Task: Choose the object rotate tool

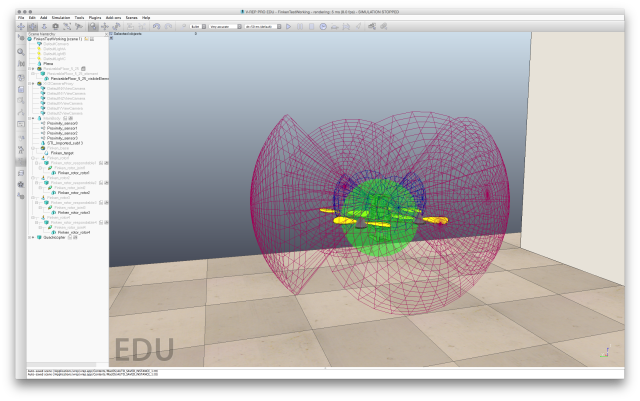Action: [x=116, y=27]
